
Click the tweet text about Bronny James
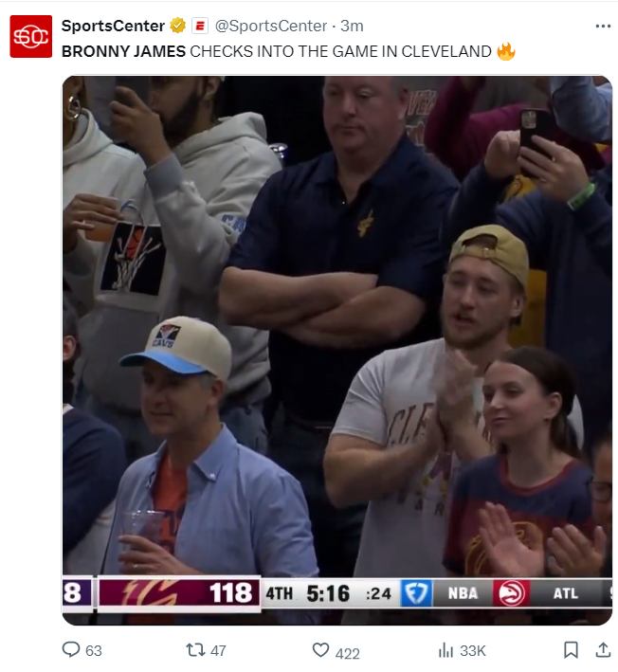click(x=277, y=51)
